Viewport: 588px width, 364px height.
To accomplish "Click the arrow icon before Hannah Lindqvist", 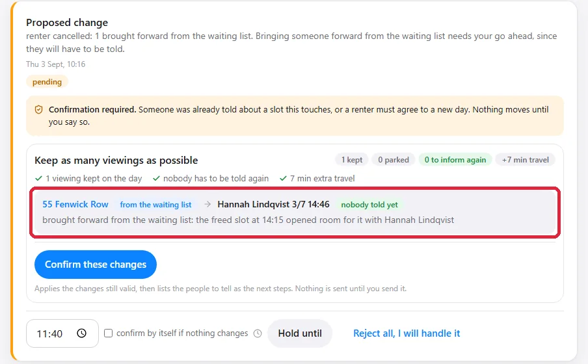I will 207,204.
